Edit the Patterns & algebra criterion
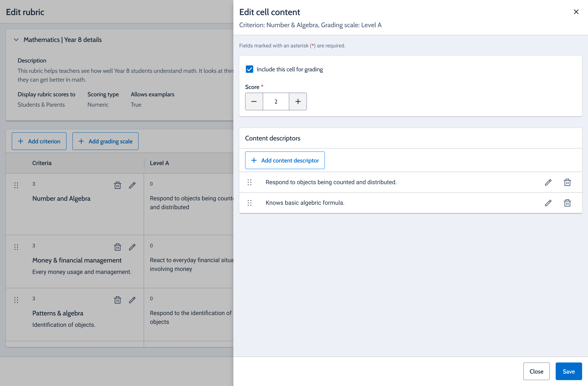Screen dimensions: 588x386 pyautogui.click(x=132, y=300)
